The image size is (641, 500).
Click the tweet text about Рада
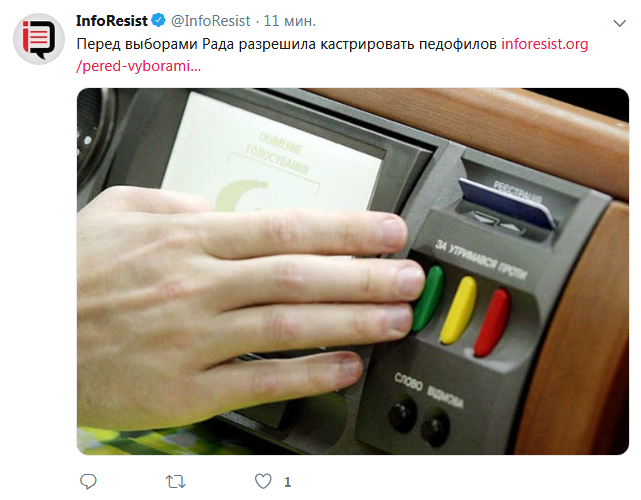287,44
